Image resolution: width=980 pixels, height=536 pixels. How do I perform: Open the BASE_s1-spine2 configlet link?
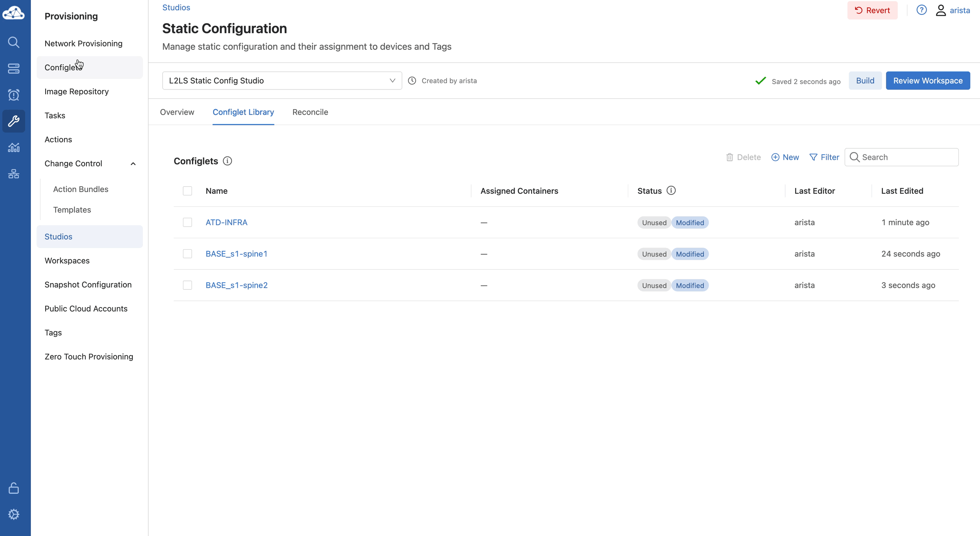pyautogui.click(x=236, y=285)
